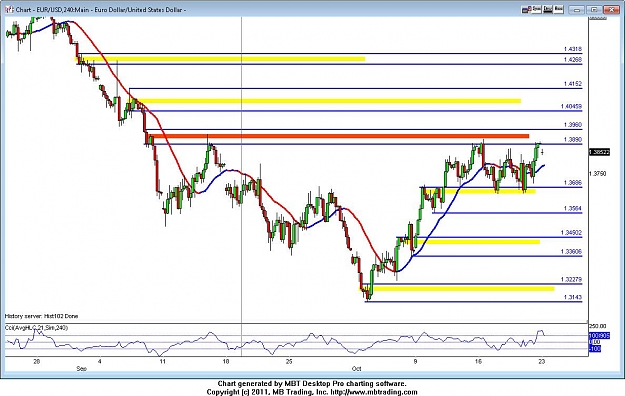Minimize the chart window
Image resolution: width=625 pixels, height=396 pixels.
(x=578, y=9)
